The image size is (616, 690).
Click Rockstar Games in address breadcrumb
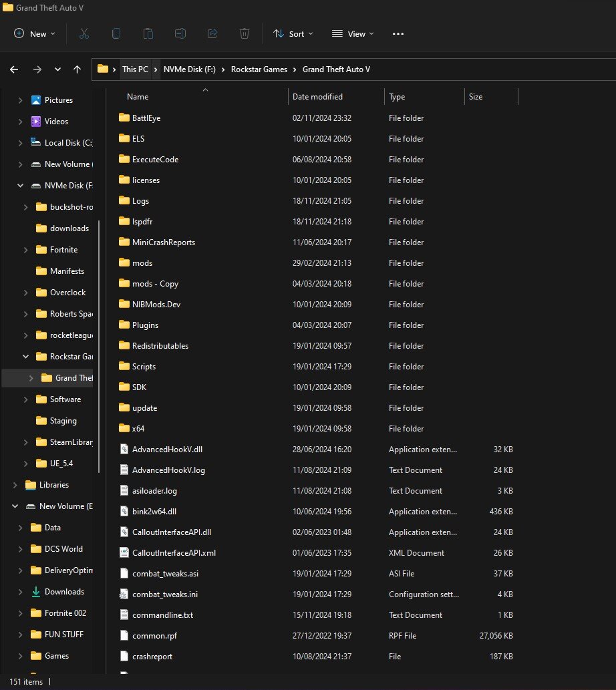pos(259,69)
